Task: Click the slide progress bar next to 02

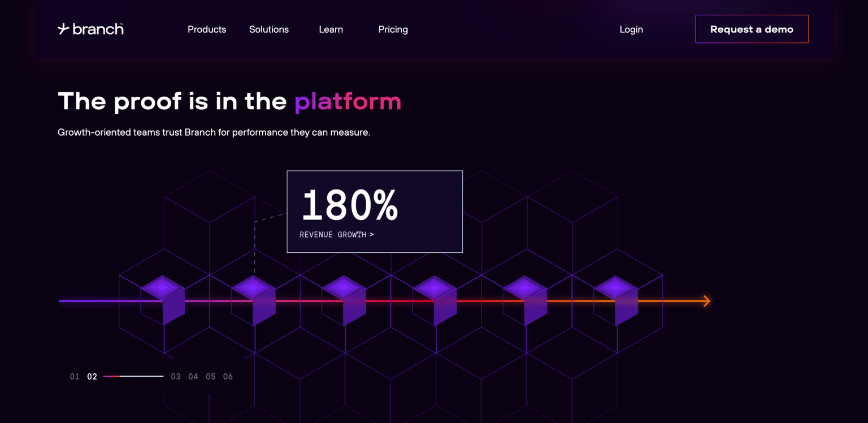Action: (133, 376)
